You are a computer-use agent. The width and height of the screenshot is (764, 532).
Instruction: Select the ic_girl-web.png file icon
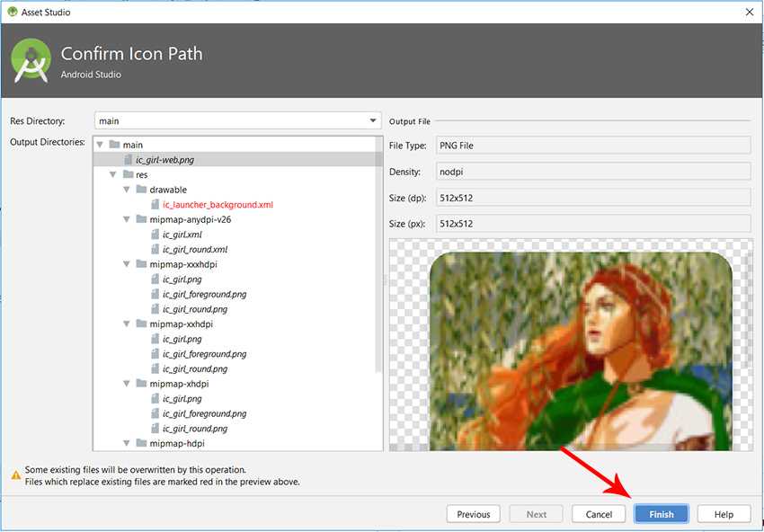coord(128,160)
